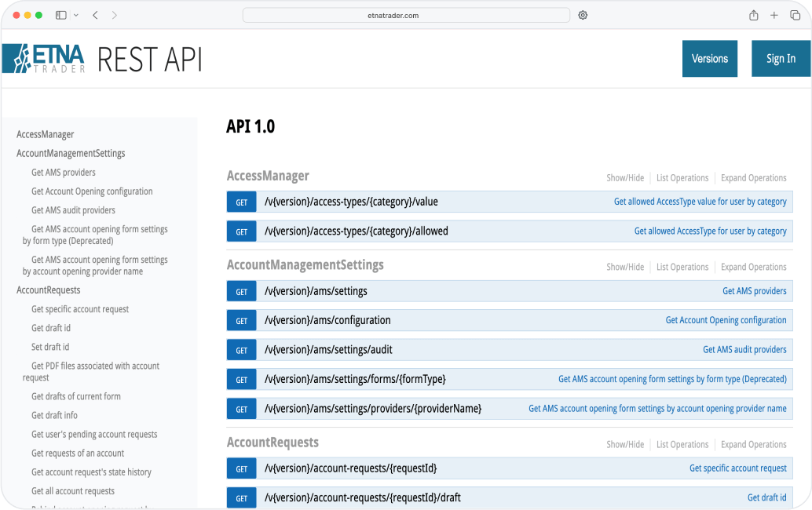Open sidebar item Get AMS audit providers
The height and width of the screenshot is (510, 812).
[x=73, y=210]
